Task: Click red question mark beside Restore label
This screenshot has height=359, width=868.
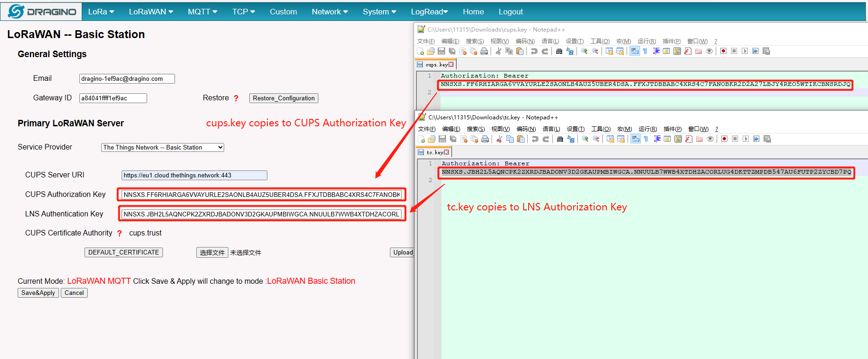Action: coord(236,98)
